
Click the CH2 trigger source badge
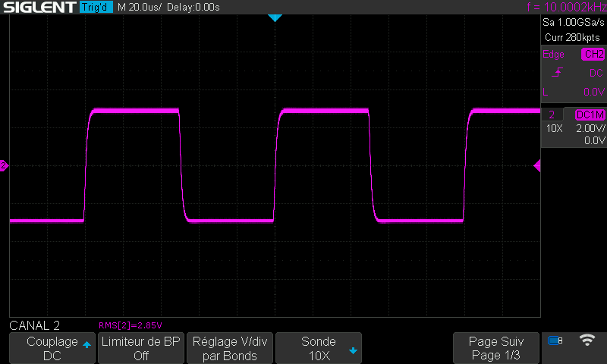[593, 54]
